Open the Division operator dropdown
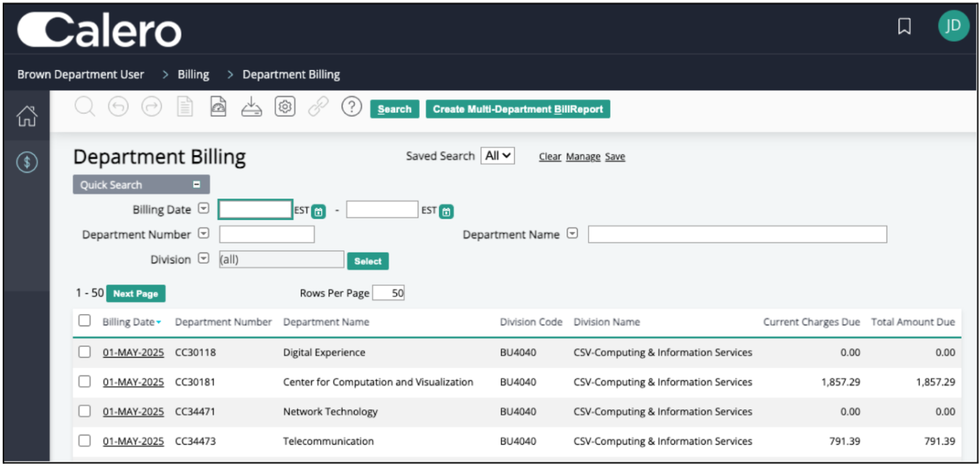Image resolution: width=980 pixels, height=466 pixels. click(204, 259)
